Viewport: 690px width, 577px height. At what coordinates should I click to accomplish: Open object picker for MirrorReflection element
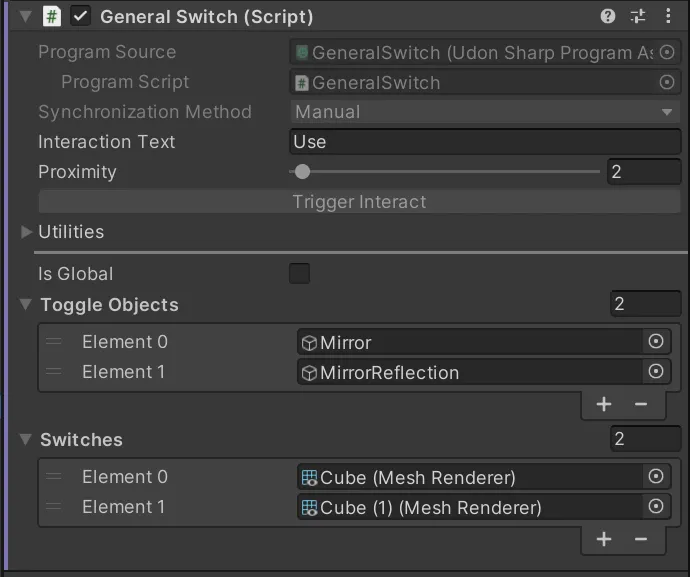656,371
